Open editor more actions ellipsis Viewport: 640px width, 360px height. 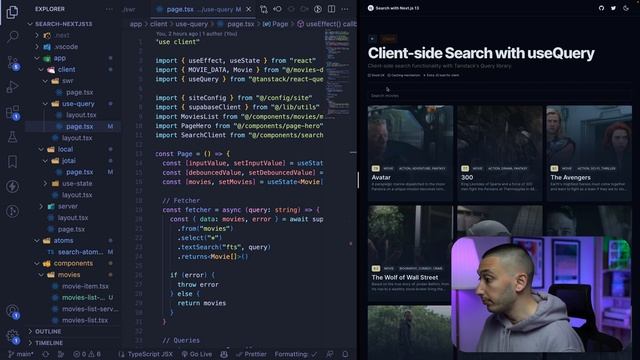[345, 9]
